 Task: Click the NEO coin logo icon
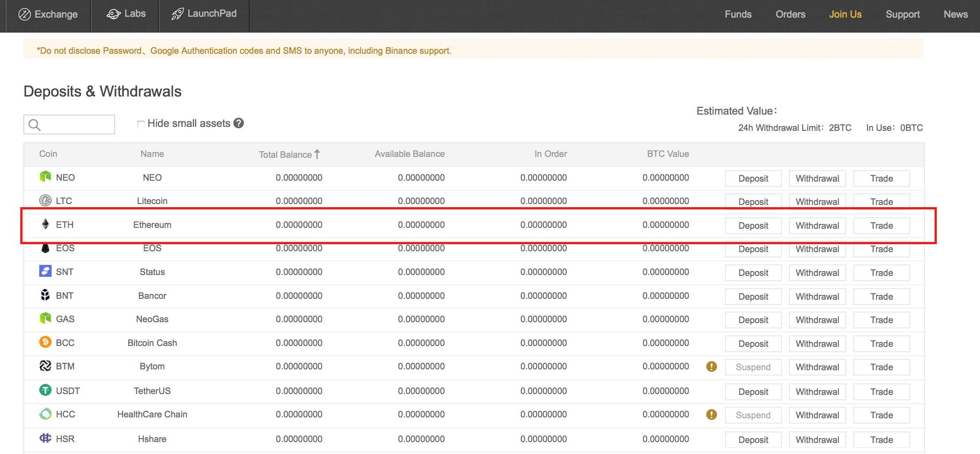pyautogui.click(x=45, y=177)
